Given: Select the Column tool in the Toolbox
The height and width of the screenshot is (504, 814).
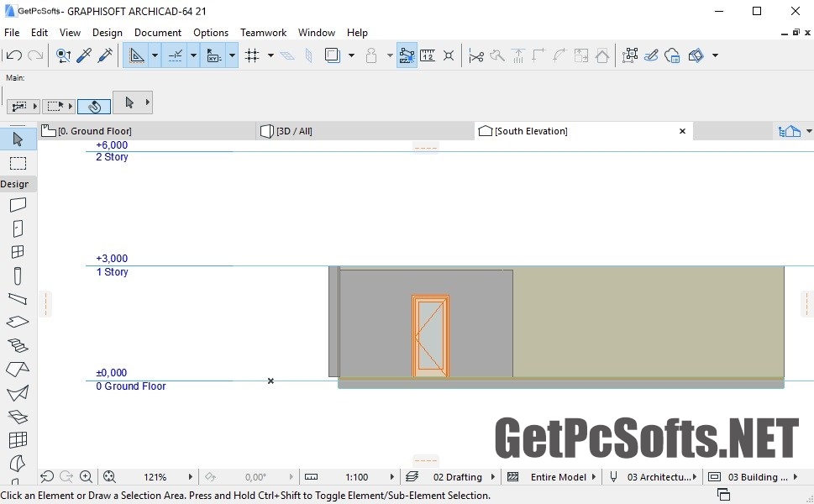Looking at the screenshot, I should pos(18,276).
